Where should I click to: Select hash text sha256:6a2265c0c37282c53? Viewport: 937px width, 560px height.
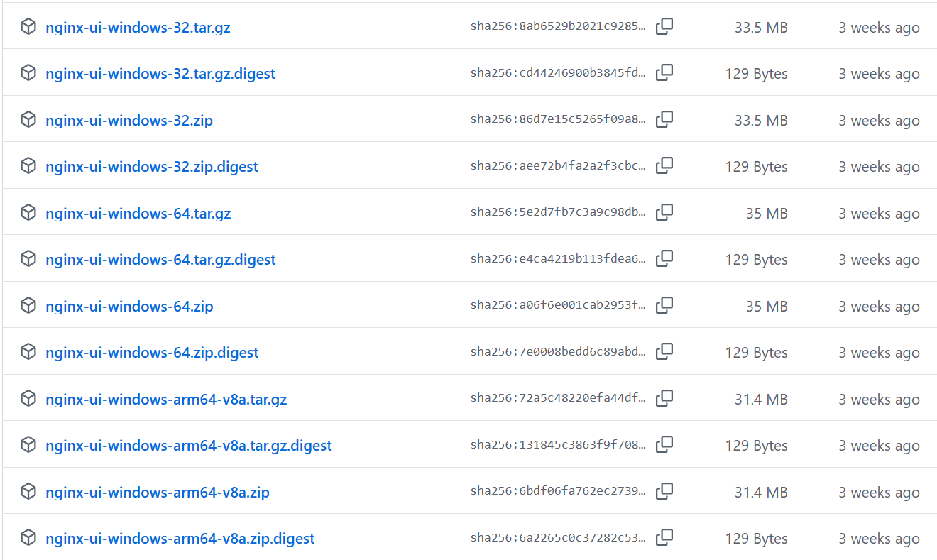pyautogui.click(x=558, y=538)
